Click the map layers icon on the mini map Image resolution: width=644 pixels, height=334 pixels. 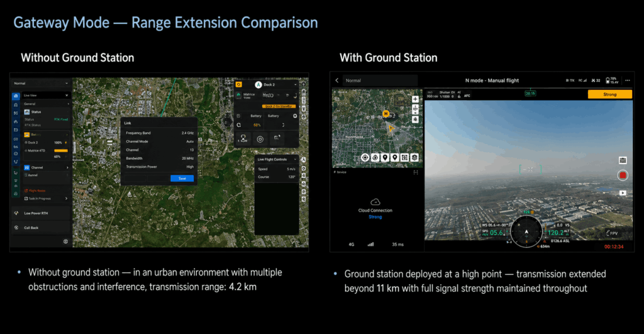point(414,157)
